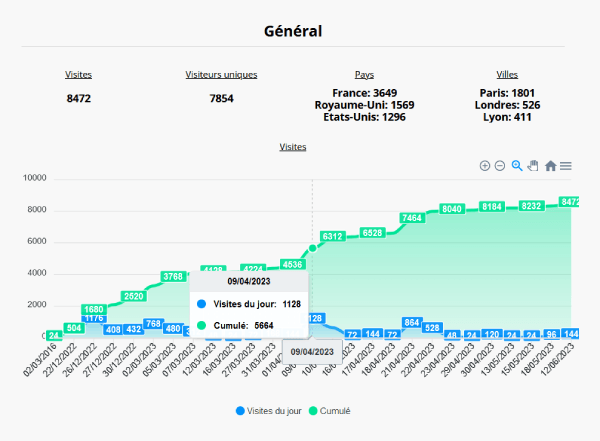Viewport: 600px width, 441px height.
Task: Click the green 7464 data label
Action: point(412,218)
